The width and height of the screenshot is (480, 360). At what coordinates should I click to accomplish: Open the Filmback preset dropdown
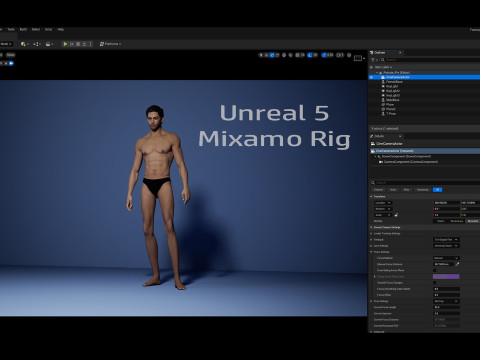(x=446, y=240)
